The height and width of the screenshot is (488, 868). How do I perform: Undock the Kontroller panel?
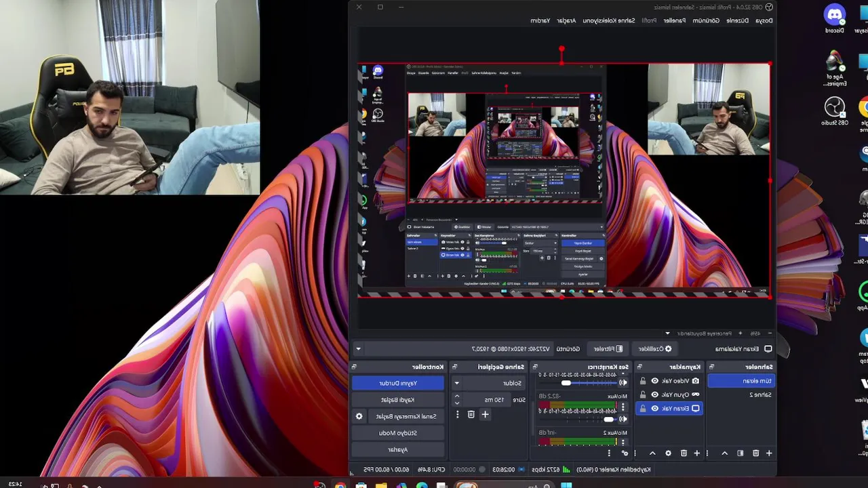[x=354, y=367]
